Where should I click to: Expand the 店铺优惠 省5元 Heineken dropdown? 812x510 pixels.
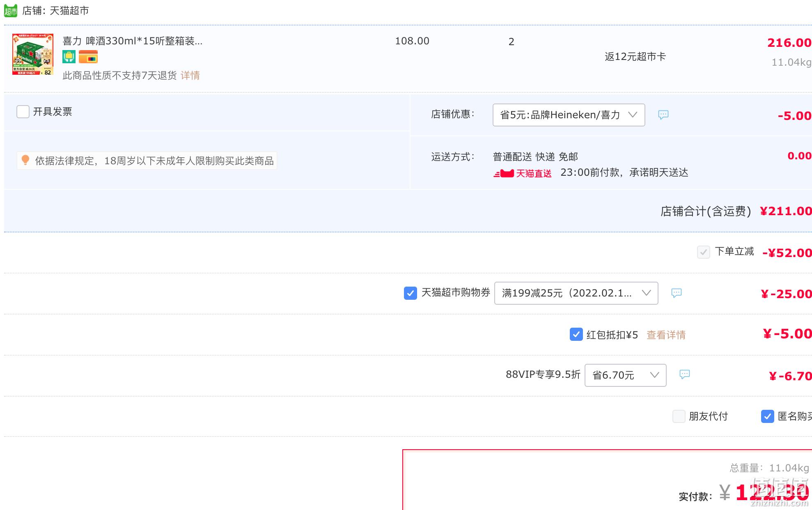click(569, 115)
